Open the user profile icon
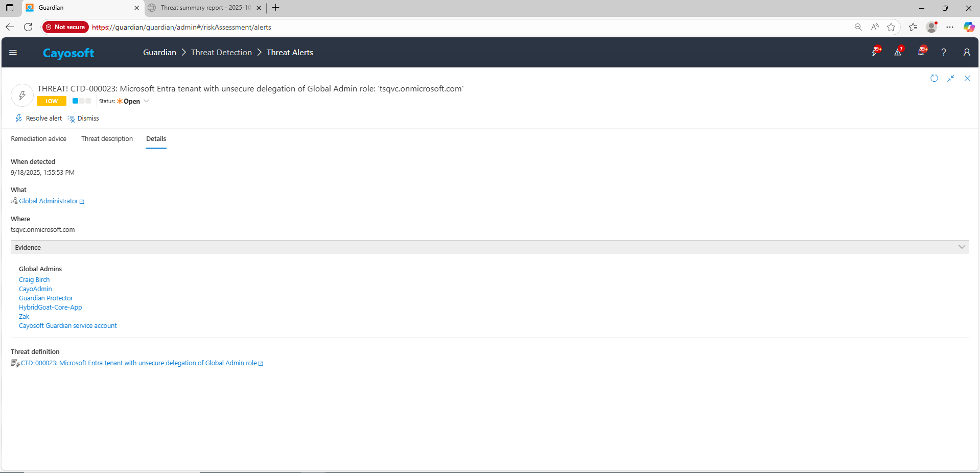980x473 pixels. click(x=966, y=52)
